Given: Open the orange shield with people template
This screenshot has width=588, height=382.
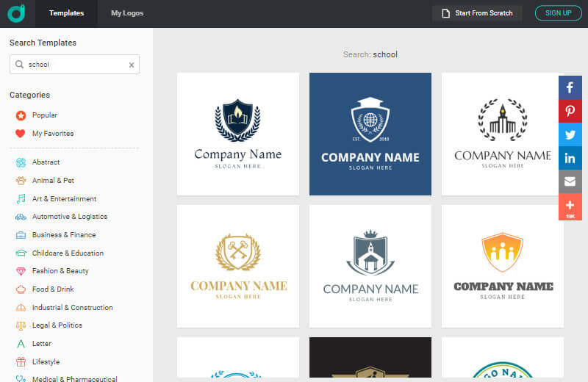Looking at the screenshot, I should [503, 266].
